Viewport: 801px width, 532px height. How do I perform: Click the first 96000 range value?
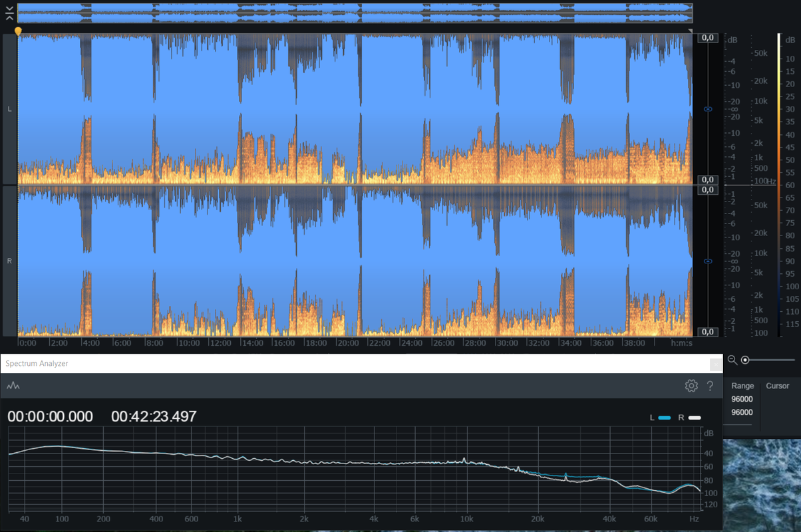(742, 400)
